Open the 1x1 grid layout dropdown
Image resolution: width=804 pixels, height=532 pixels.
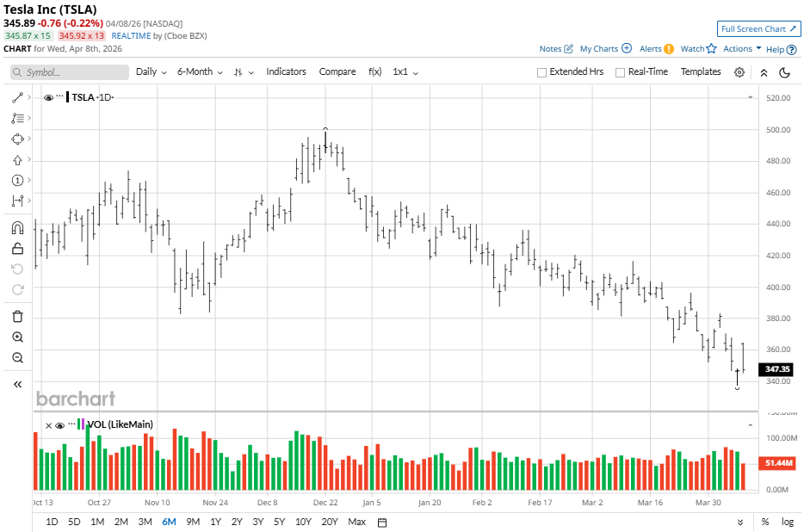coord(405,71)
